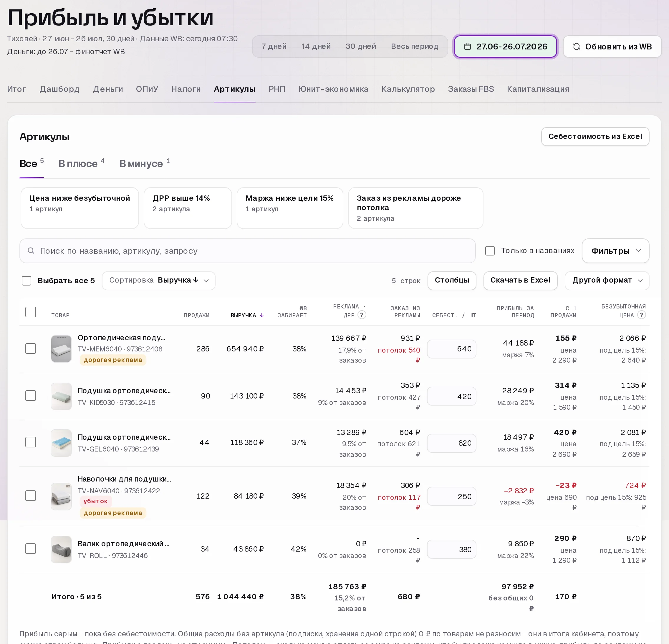Open the Фильтры dropdown
The image size is (669, 644).
pos(615,251)
